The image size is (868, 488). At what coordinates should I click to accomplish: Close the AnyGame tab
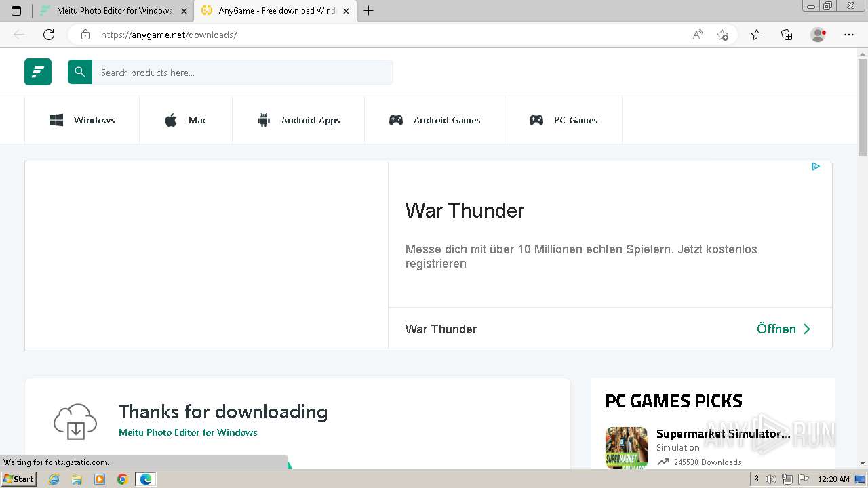coord(346,11)
